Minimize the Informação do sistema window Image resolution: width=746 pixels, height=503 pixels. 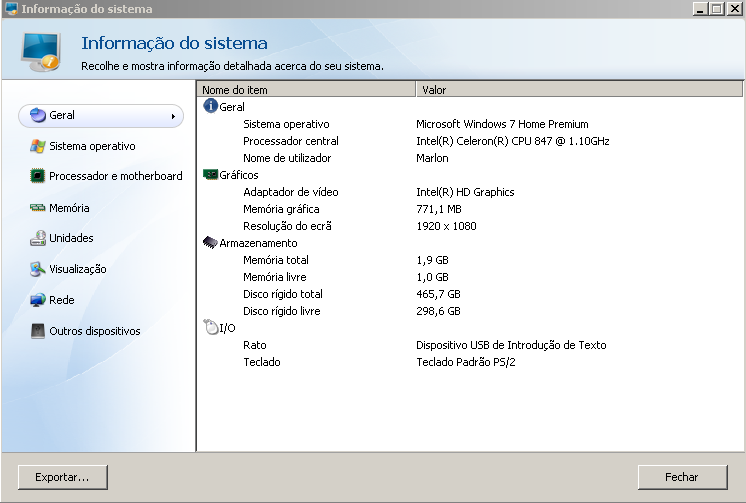click(x=700, y=9)
